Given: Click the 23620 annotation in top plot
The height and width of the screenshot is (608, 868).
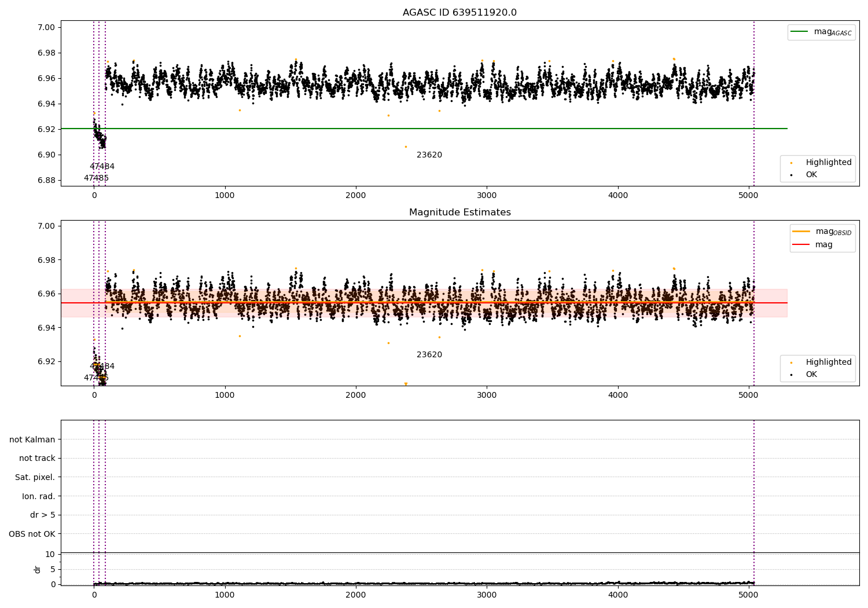Looking at the screenshot, I should coord(429,155).
